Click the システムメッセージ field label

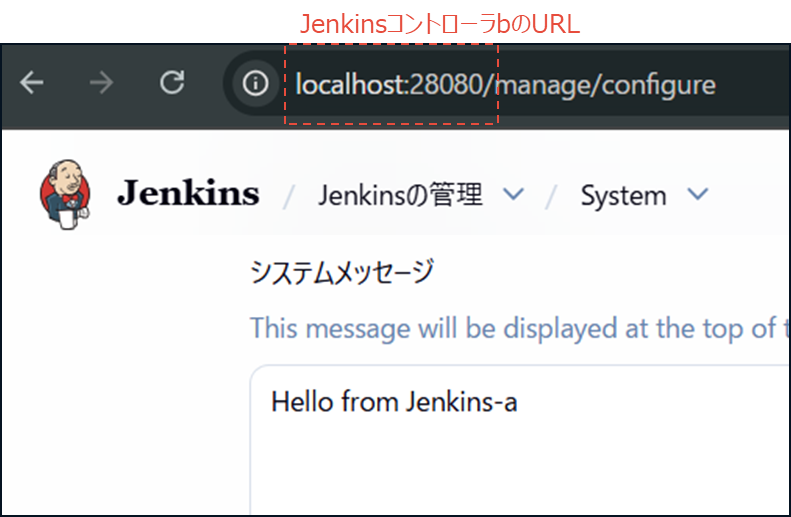342,271
